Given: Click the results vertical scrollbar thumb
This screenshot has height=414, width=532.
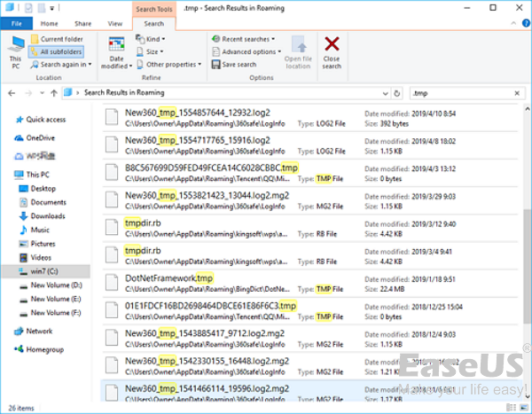Looking at the screenshot, I should click(x=527, y=266).
